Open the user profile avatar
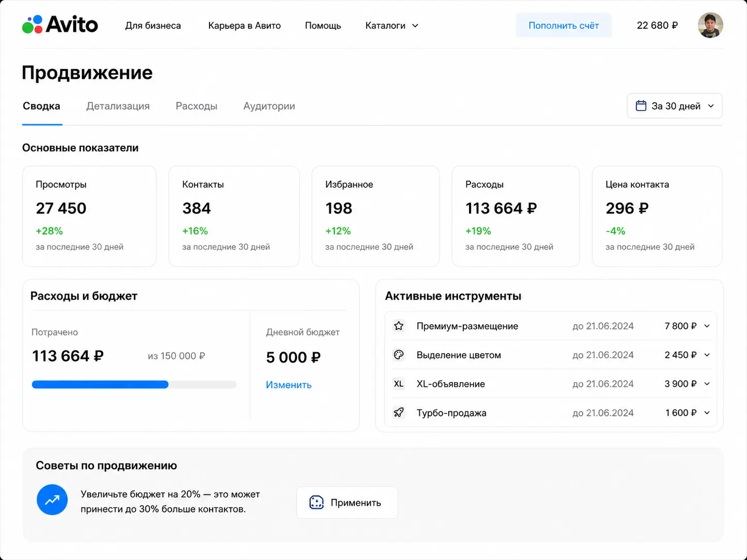The image size is (747, 560). pyautogui.click(x=710, y=25)
